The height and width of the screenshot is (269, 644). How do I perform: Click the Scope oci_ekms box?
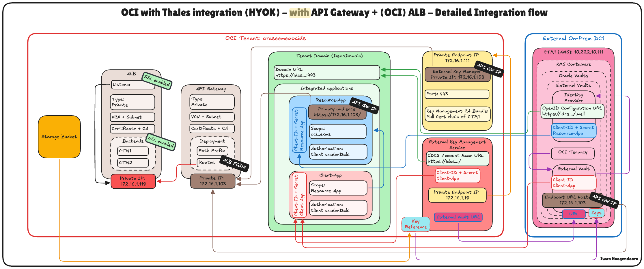337,131
